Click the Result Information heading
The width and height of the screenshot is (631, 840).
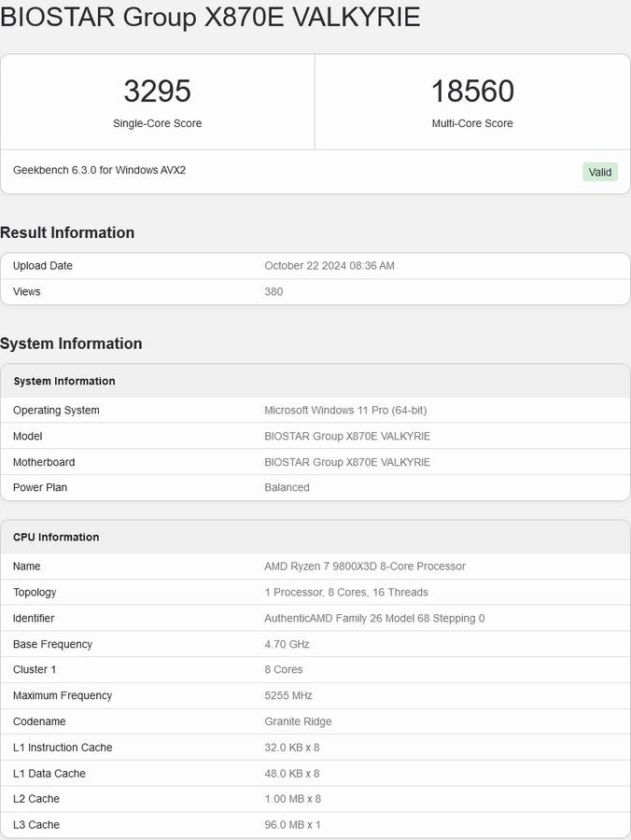pyautogui.click(x=67, y=232)
